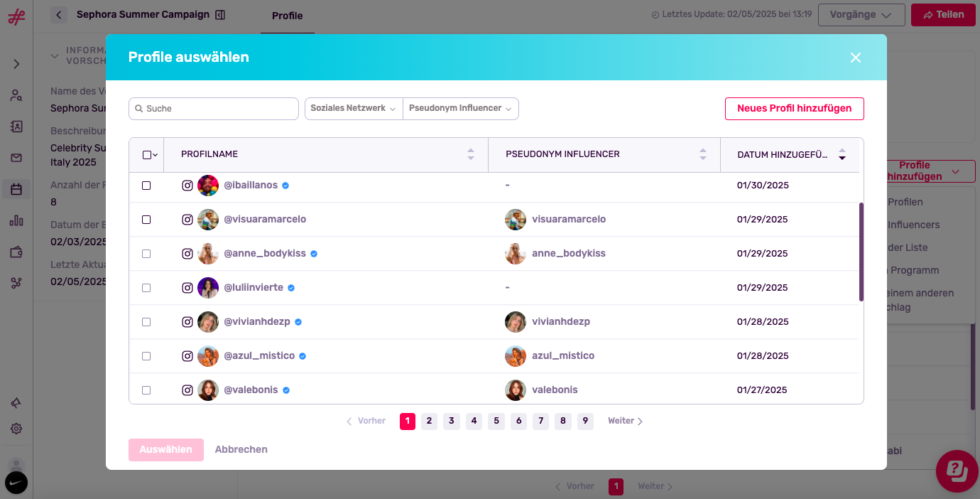
Task: Check the @lullinvierte row checkbox
Action: tap(146, 288)
